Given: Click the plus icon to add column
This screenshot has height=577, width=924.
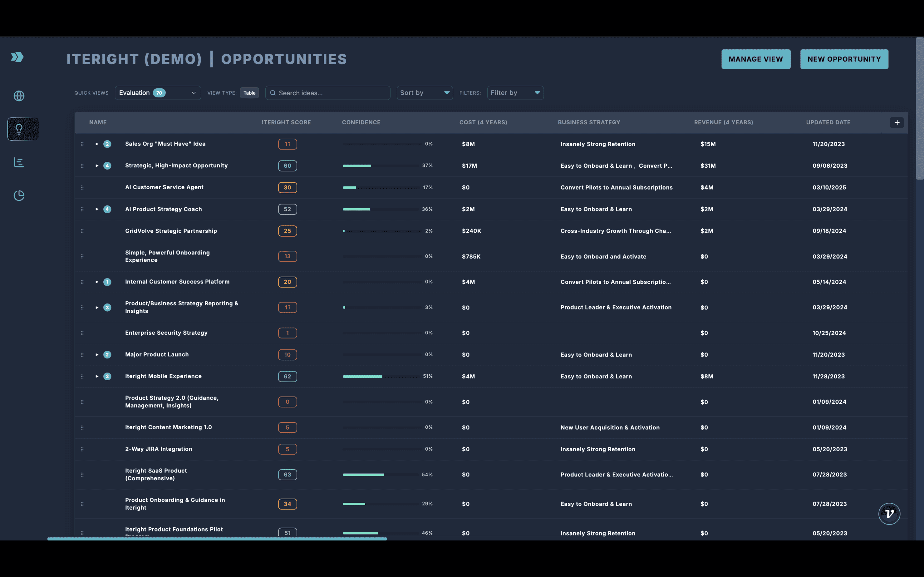Looking at the screenshot, I should [x=897, y=122].
